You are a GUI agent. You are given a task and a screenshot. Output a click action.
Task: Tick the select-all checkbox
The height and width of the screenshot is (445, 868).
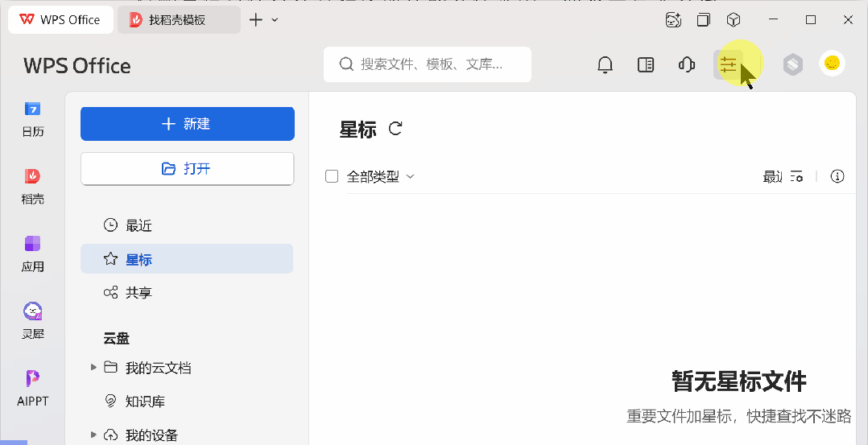(x=332, y=176)
